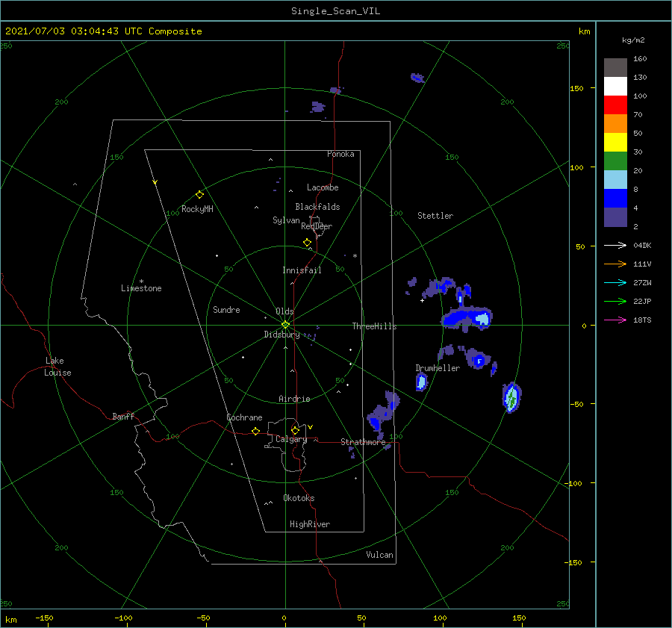
Task: Click the RockyMH label
Action: point(197,209)
